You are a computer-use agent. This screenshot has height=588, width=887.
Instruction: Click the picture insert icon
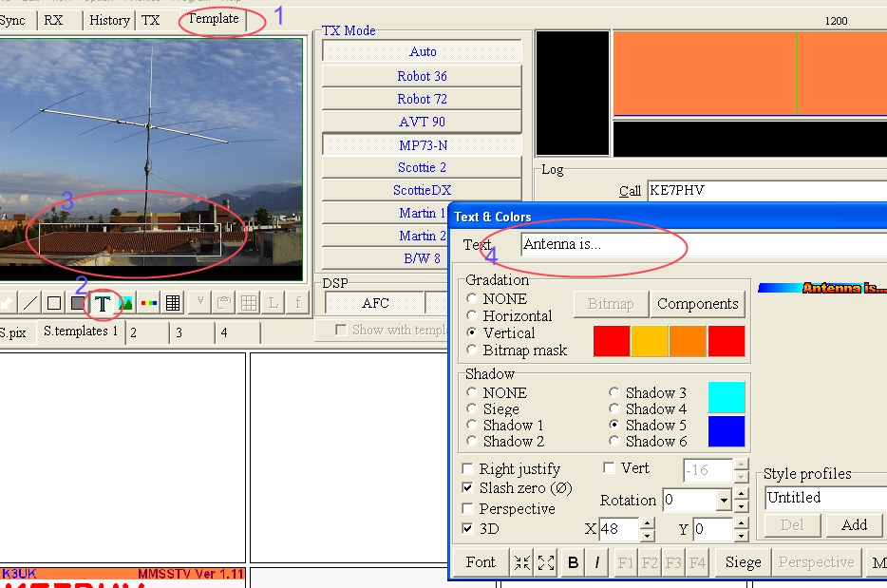point(125,303)
